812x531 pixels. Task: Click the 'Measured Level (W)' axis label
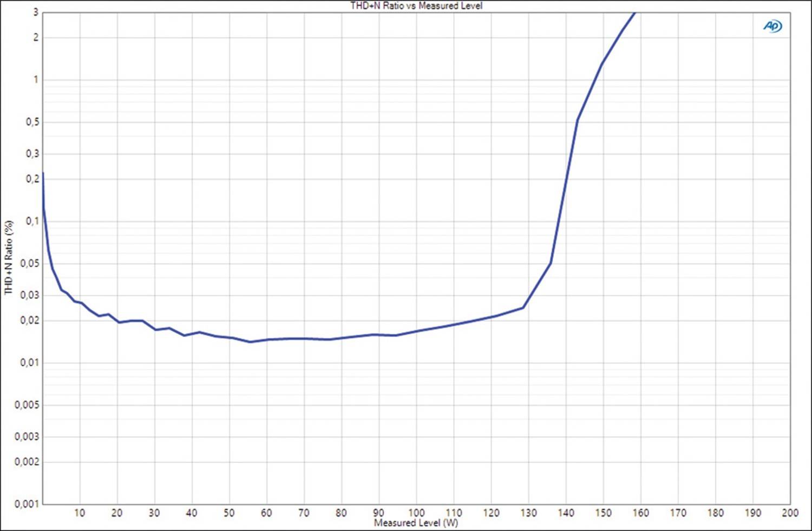416,523
